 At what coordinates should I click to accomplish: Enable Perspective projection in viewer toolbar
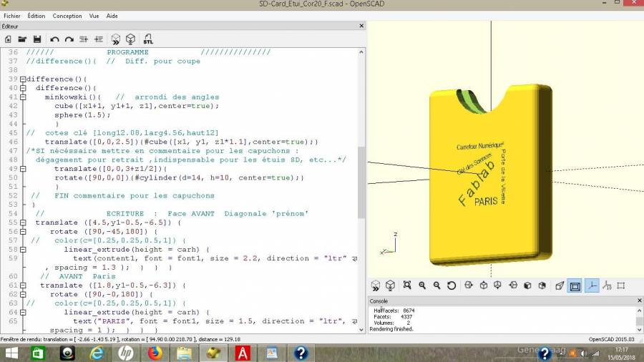point(560,285)
